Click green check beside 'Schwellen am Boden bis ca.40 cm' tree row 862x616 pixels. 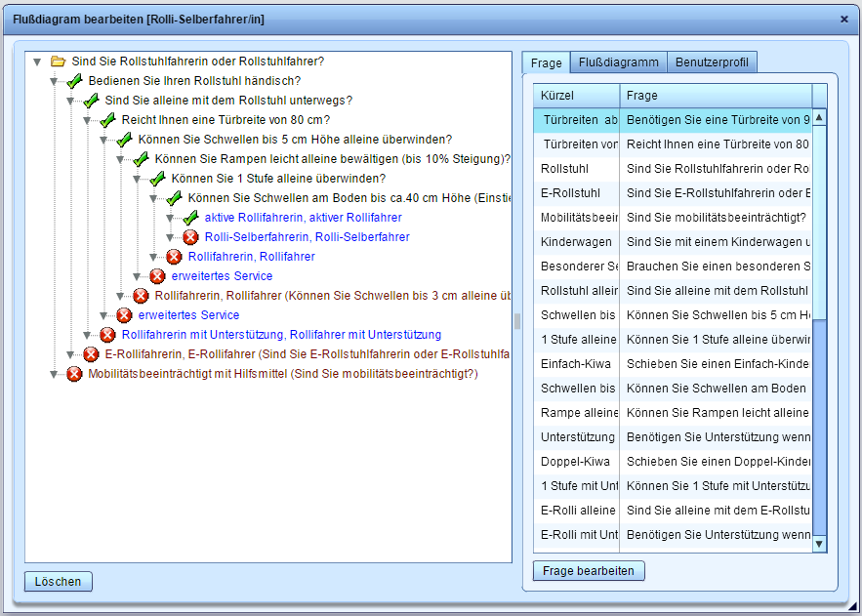tap(175, 198)
